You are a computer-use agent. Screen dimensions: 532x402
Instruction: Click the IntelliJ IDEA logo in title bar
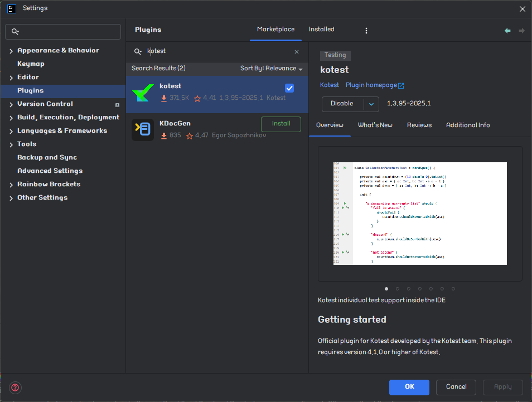(12, 8)
